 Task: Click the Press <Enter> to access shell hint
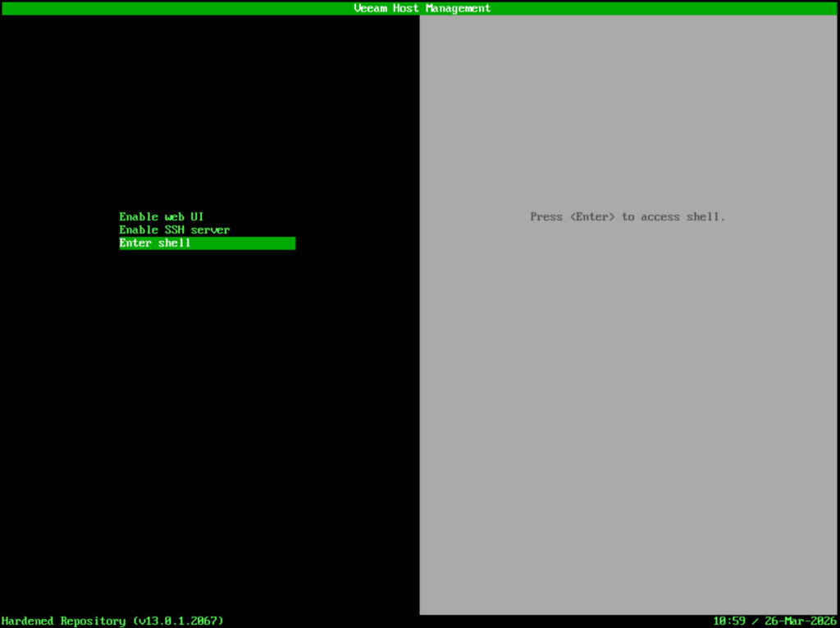pyautogui.click(x=628, y=216)
